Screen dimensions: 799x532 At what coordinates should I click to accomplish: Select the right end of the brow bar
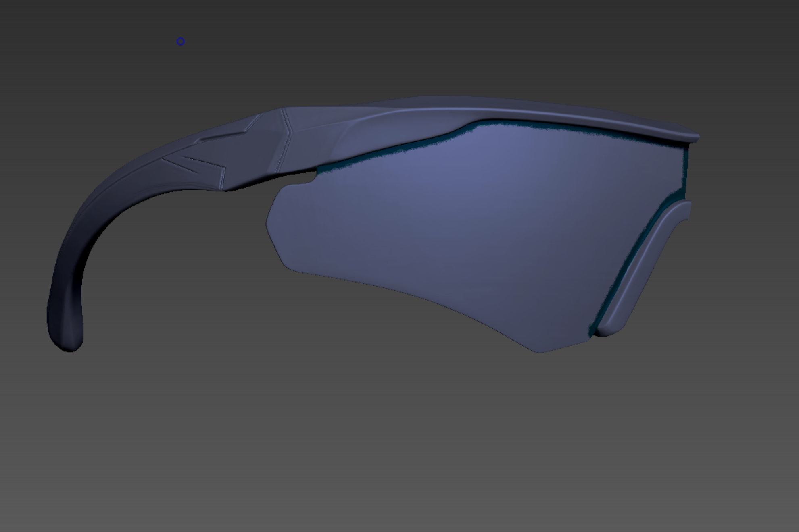tap(693, 137)
